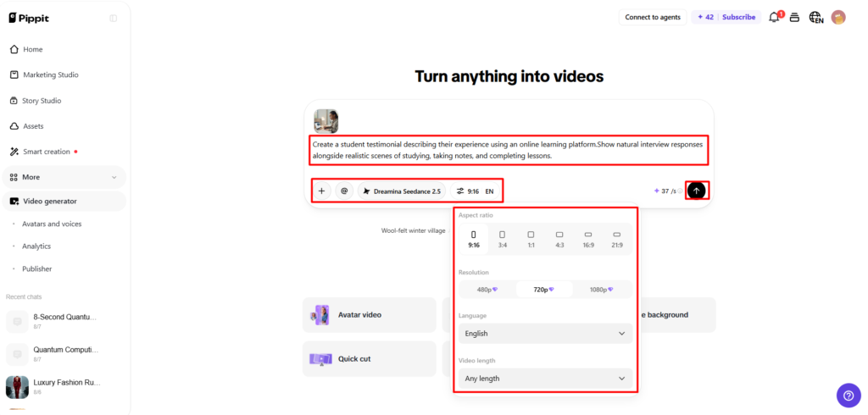
Task: Click the plus add-media icon
Action: pyautogui.click(x=321, y=191)
